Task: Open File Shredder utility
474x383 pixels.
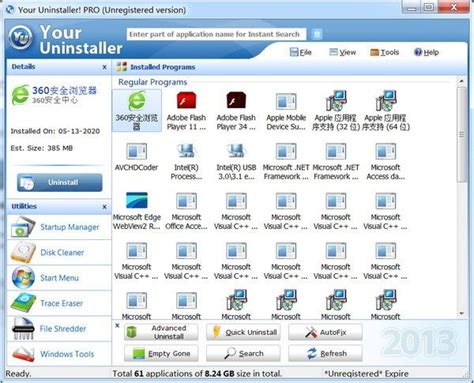Action: 59,328
